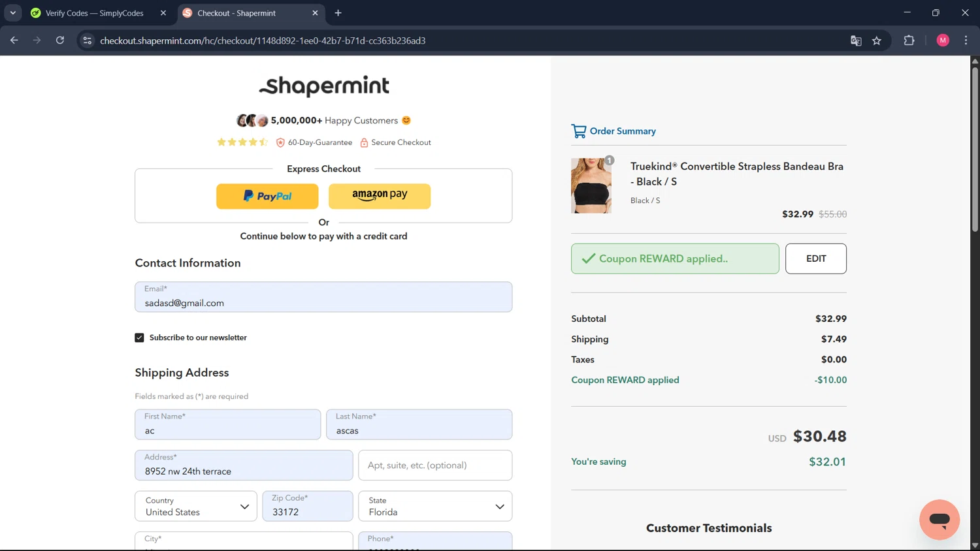Click the Taxes $0.00 amount
The image size is (980, 551).
[834, 360]
